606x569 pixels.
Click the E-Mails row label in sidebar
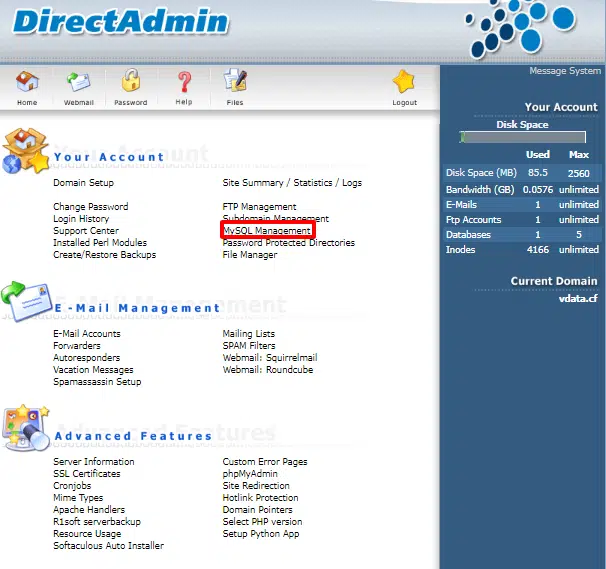click(x=461, y=204)
